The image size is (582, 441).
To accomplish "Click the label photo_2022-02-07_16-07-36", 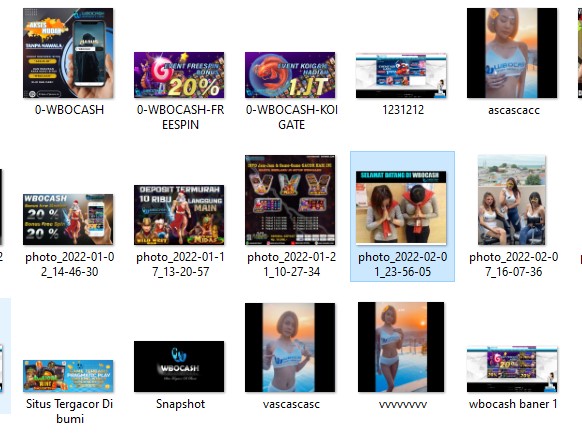I will click(x=514, y=264).
